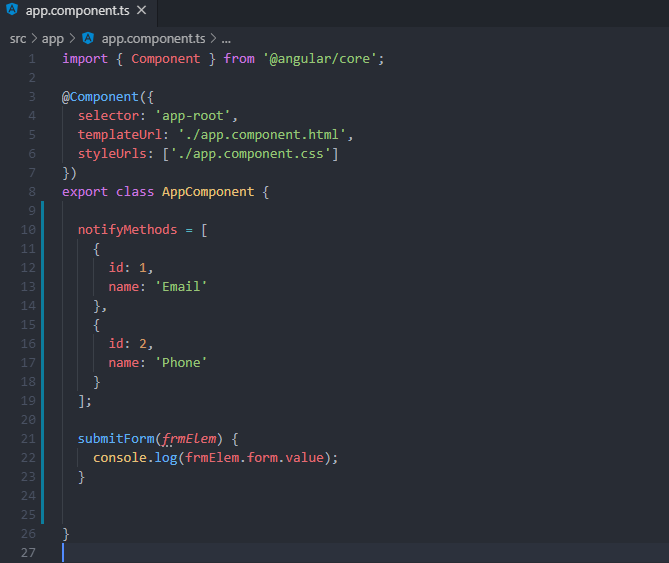Click line number 10 in the gutter
The width and height of the screenshot is (669, 563).
(28, 230)
